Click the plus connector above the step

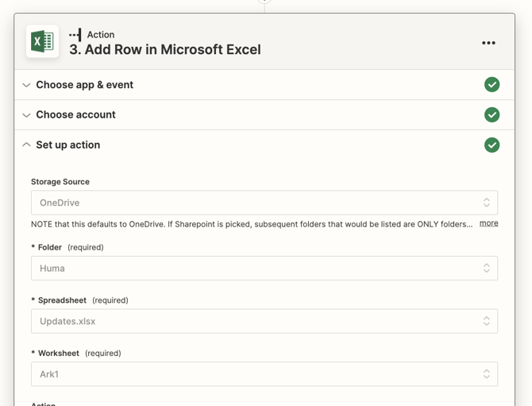pyautogui.click(x=264, y=1)
